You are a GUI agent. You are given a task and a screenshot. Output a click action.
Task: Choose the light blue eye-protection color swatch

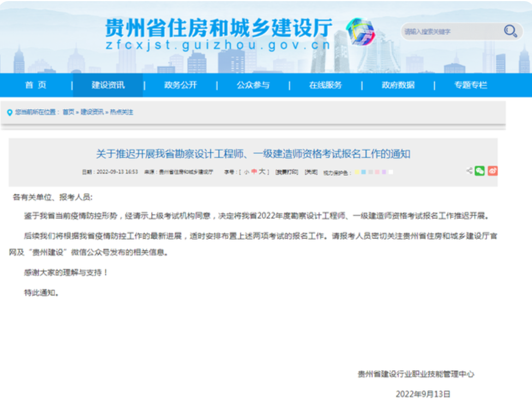(363, 172)
